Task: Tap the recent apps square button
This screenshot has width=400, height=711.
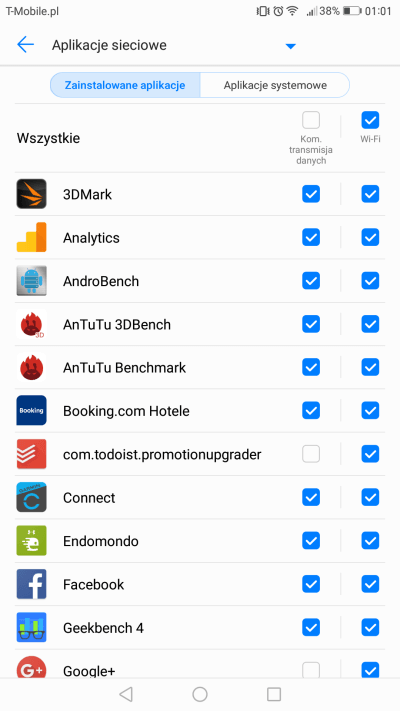Action: (x=273, y=694)
